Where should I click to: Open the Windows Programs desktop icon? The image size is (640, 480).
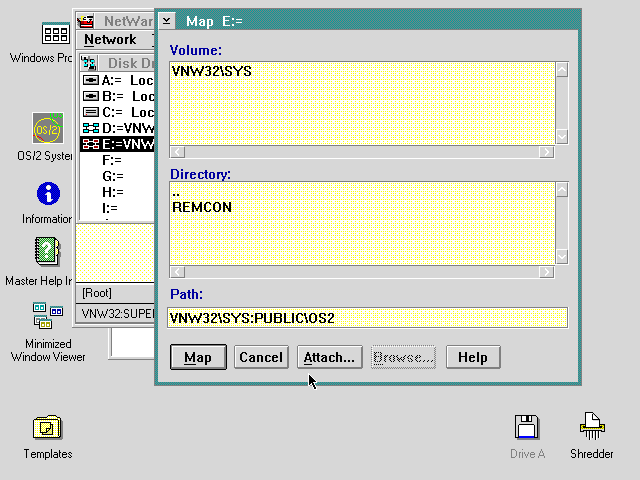[x=56, y=33]
